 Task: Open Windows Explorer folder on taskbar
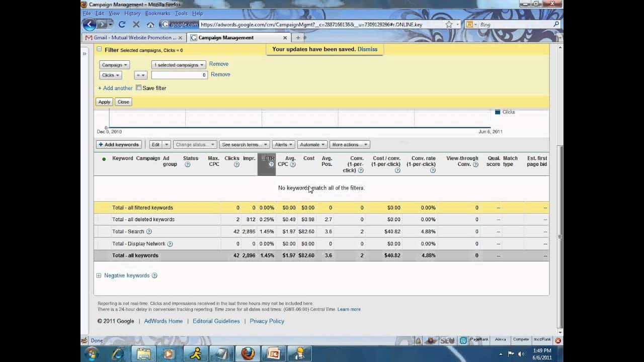coord(143,353)
